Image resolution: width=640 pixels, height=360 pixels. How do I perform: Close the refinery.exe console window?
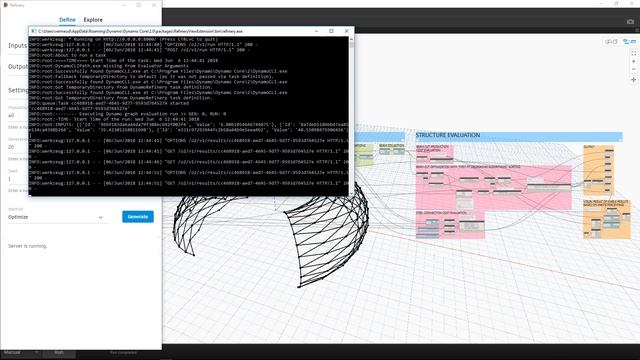coord(347,31)
